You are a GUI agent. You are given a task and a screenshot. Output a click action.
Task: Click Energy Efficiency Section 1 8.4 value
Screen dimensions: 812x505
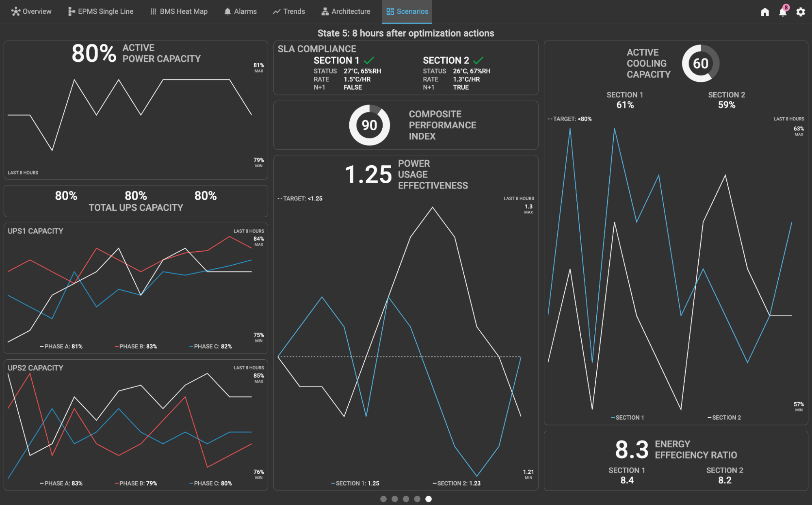point(627,480)
